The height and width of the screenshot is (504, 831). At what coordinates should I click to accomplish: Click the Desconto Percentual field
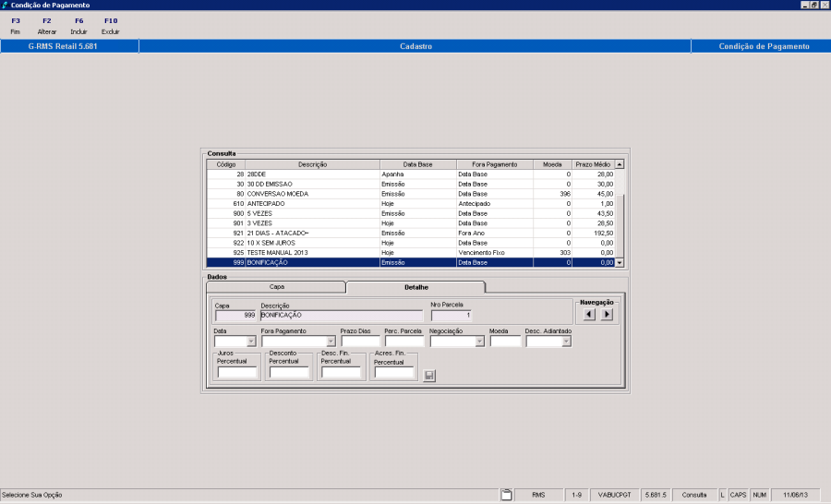(x=289, y=372)
